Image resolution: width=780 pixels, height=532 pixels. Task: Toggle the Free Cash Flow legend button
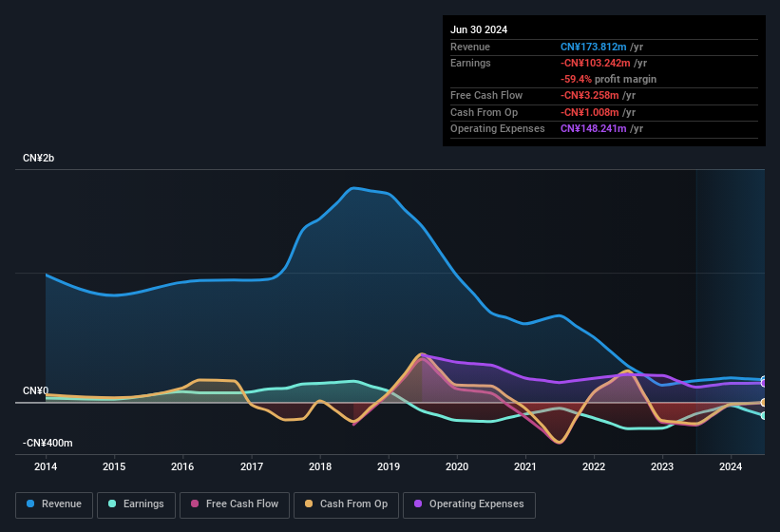pos(235,504)
